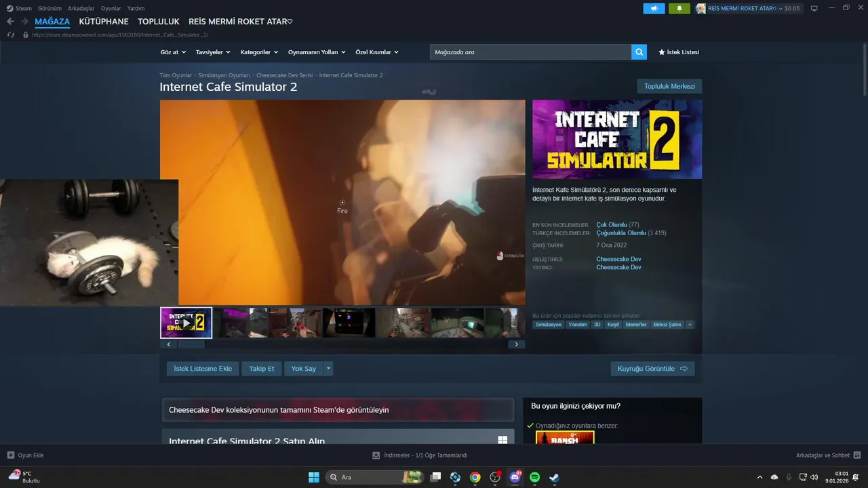Click the Windows taskbar Ara search box
Viewport: 868px width, 488px height.
374,477
